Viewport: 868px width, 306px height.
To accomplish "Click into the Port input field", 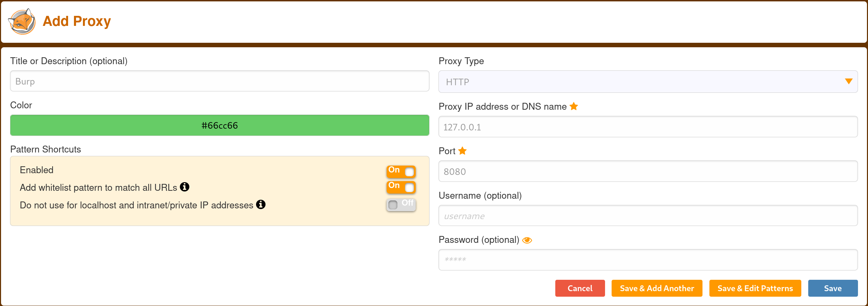I will point(648,171).
